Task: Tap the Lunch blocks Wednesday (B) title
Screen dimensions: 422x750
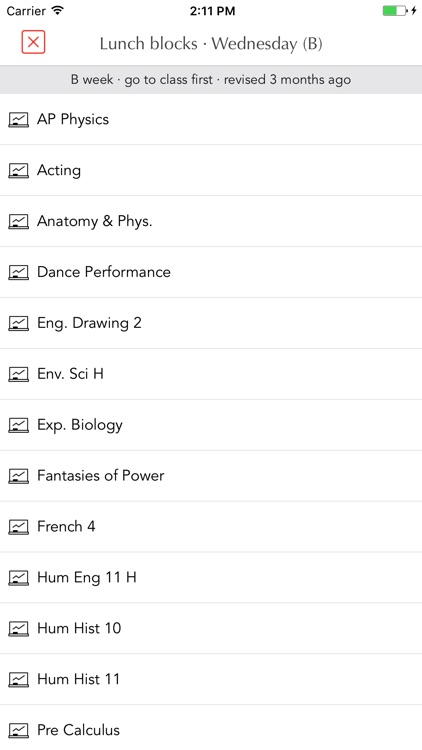Action: coord(211,44)
